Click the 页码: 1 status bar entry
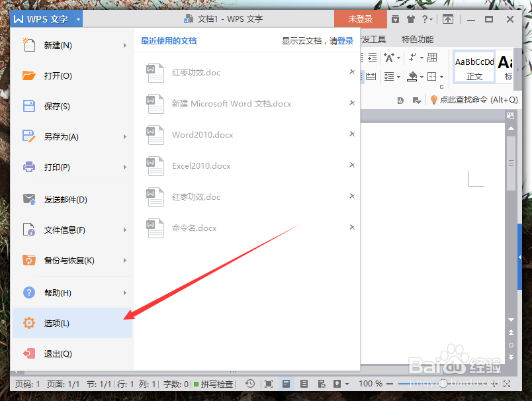This screenshot has height=401, width=532. point(28,384)
